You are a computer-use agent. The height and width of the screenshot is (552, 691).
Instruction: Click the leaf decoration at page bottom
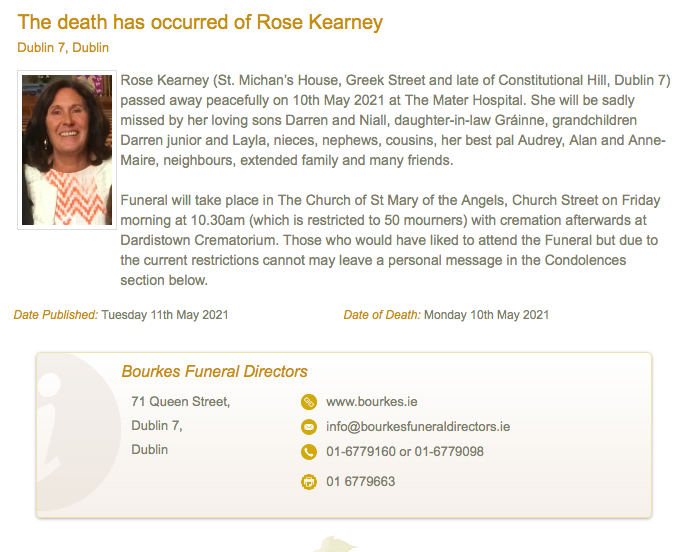[x=336, y=544]
